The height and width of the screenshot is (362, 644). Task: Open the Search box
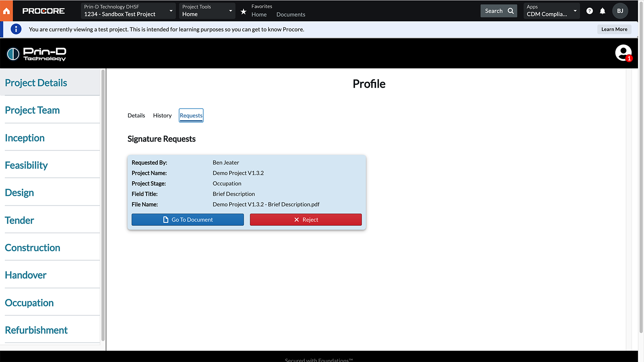tap(499, 11)
